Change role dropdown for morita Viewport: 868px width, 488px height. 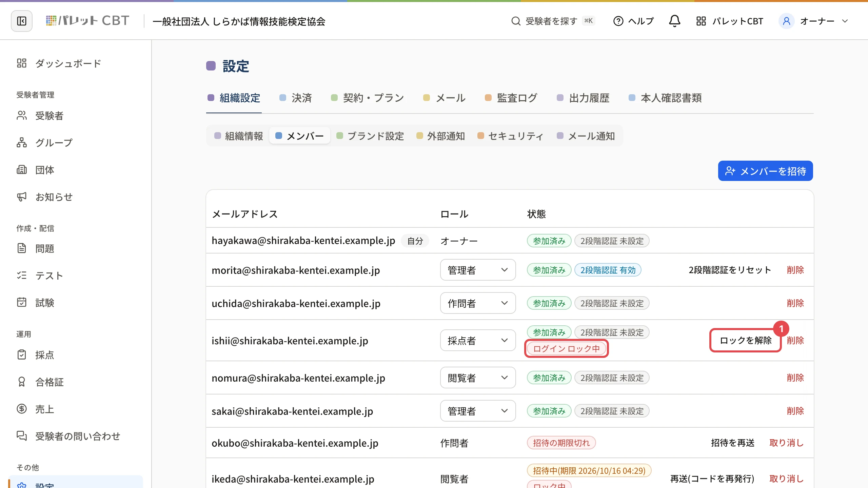pos(478,270)
